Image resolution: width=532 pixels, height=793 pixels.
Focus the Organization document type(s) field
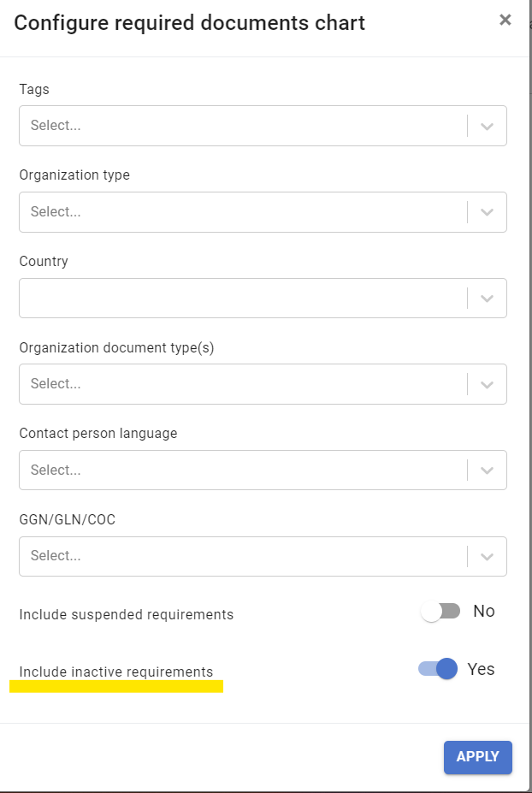tap(243, 384)
